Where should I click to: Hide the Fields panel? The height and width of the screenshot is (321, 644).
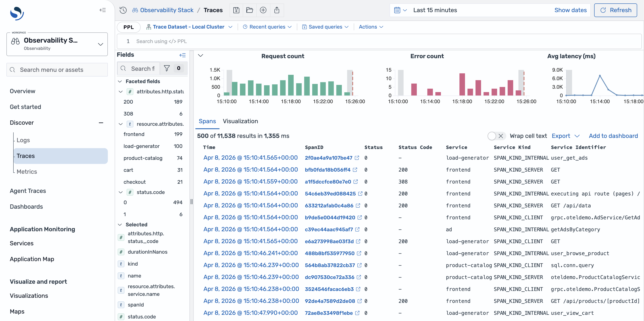pos(182,55)
